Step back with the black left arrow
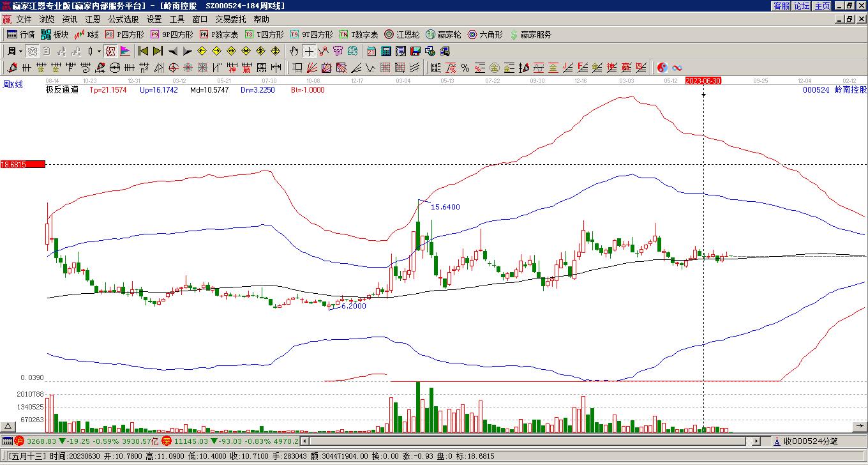The height and width of the screenshot is (465, 868). tap(172, 51)
